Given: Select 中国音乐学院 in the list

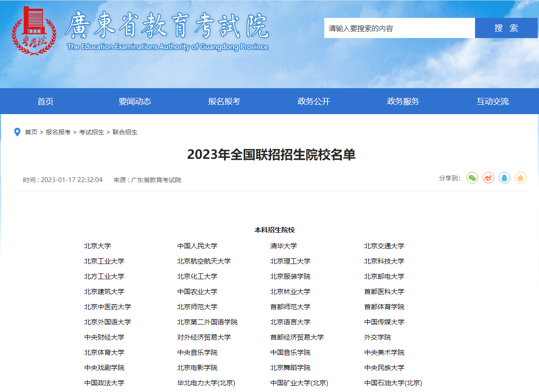Looking at the screenshot, I should 290,353.
